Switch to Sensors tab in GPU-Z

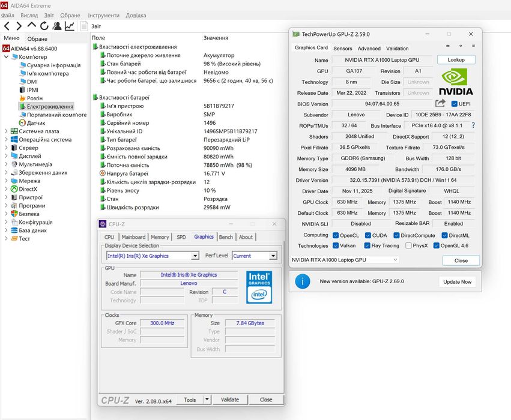[342, 48]
